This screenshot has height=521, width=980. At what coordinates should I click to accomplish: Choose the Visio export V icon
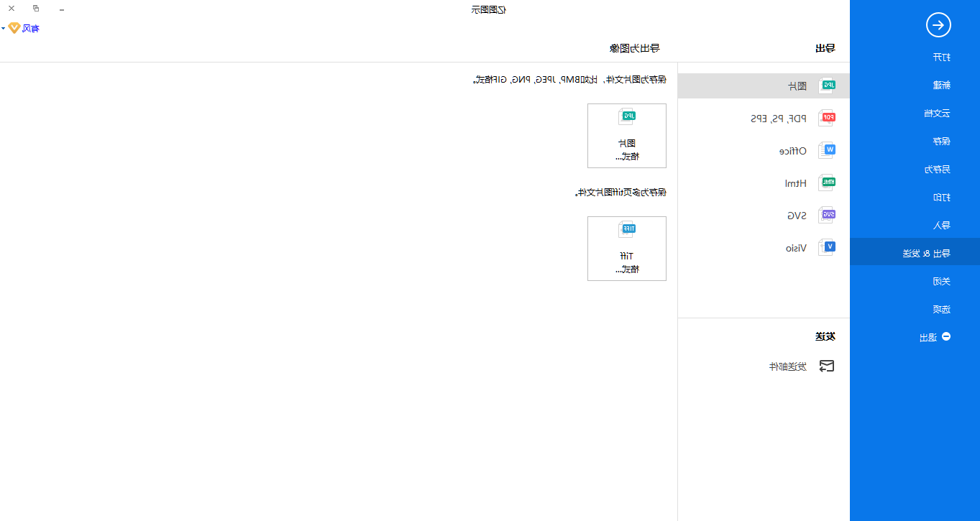tap(827, 247)
